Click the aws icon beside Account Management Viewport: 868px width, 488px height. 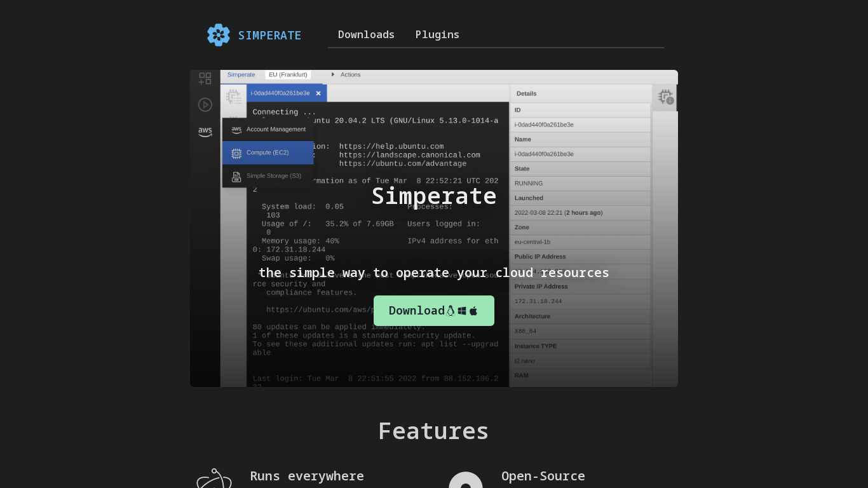236,130
